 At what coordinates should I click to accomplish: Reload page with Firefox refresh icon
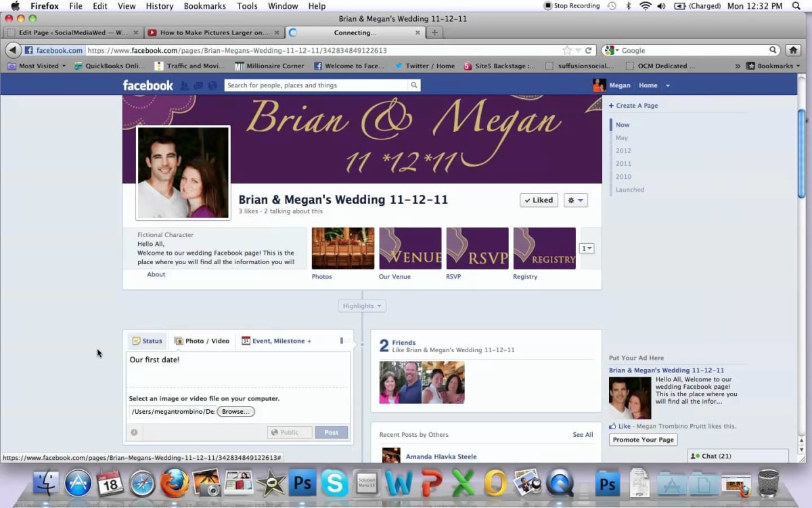pos(589,50)
